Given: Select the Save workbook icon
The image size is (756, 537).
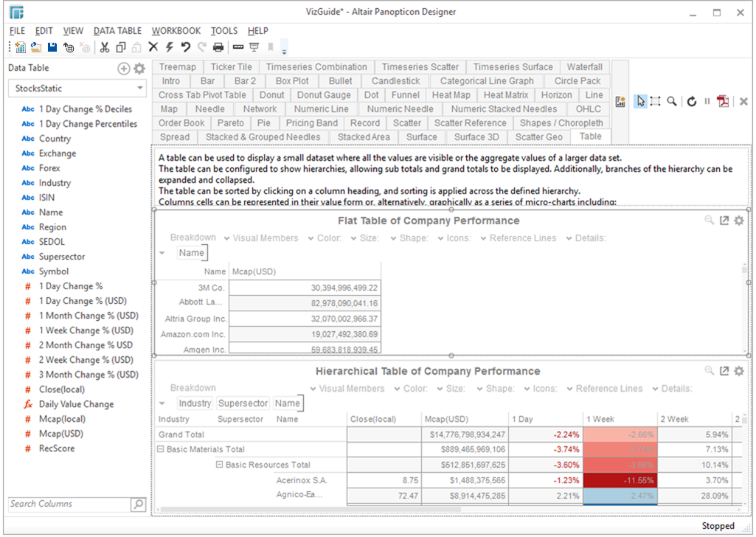Looking at the screenshot, I should pos(52,49).
